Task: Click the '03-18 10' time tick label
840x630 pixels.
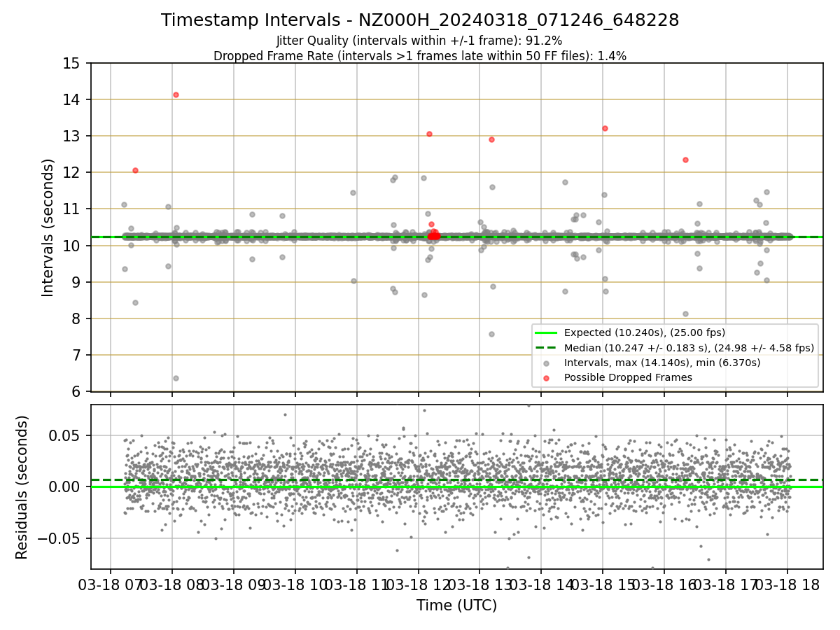Action: 295,584
